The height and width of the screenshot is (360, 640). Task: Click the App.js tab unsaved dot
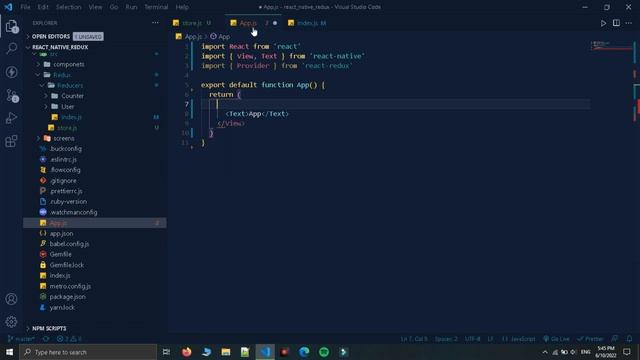275,23
